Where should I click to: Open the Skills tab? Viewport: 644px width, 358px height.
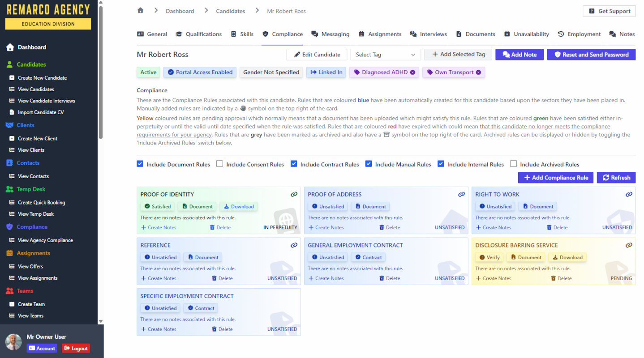click(242, 34)
